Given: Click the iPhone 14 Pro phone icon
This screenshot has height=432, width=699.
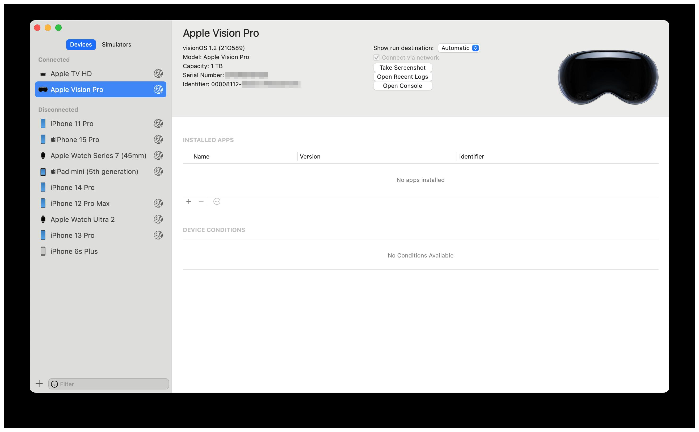Looking at the screenshot, I should pyautogui.click(x=43, y=188).
